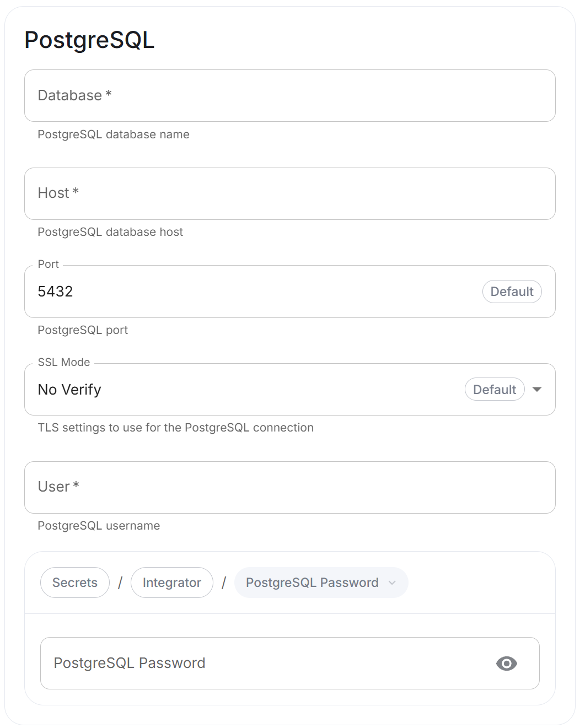Open the Integrator breadcrumb
Screen dimensions: 580x728
tap(172, 583)
